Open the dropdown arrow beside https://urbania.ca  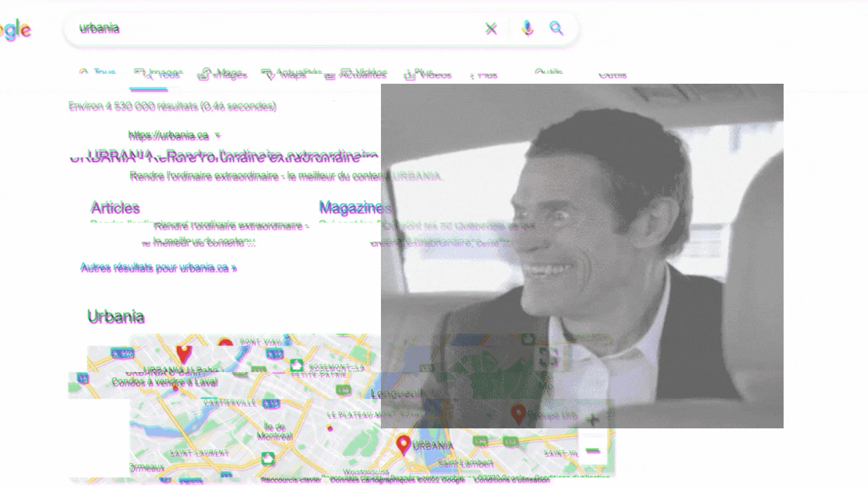pyautogui.click(x=218, y=136)
